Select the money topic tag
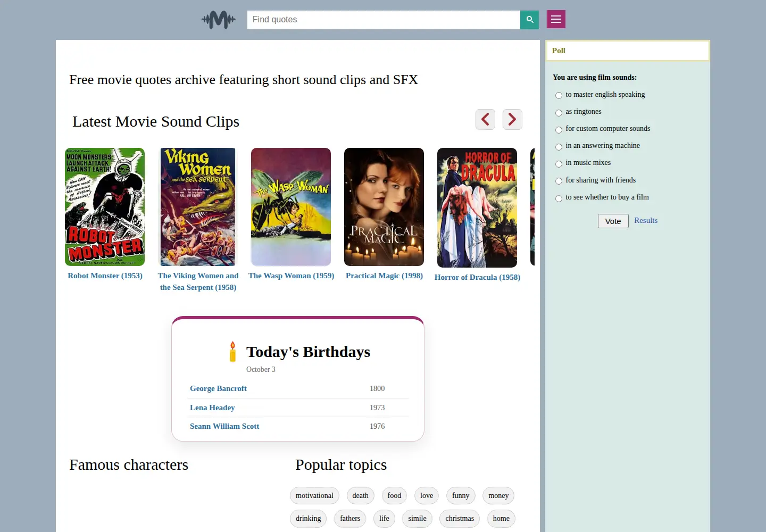The image size is (766, 532). 498,496
